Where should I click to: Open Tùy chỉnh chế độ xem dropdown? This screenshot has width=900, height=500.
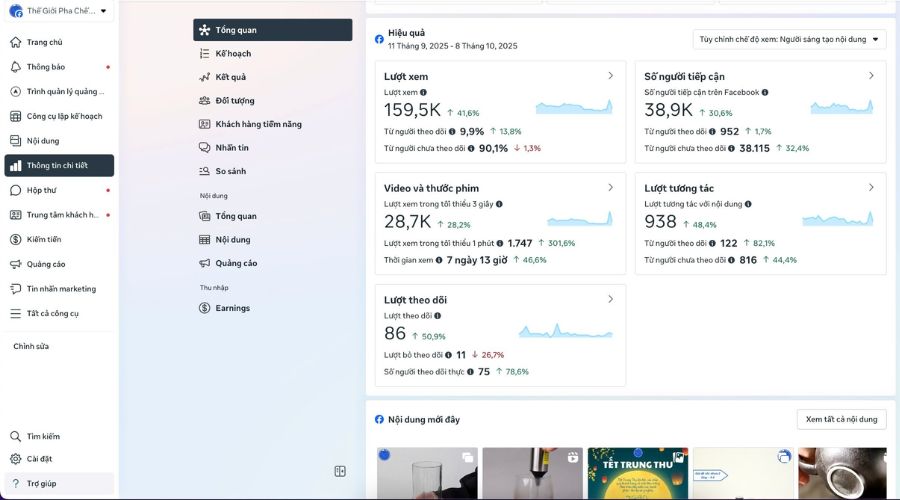coord(789,39)
